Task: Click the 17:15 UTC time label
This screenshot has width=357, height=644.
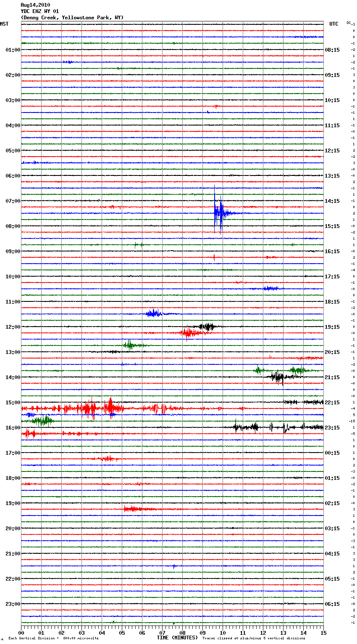Action: (x=332, y=277)
